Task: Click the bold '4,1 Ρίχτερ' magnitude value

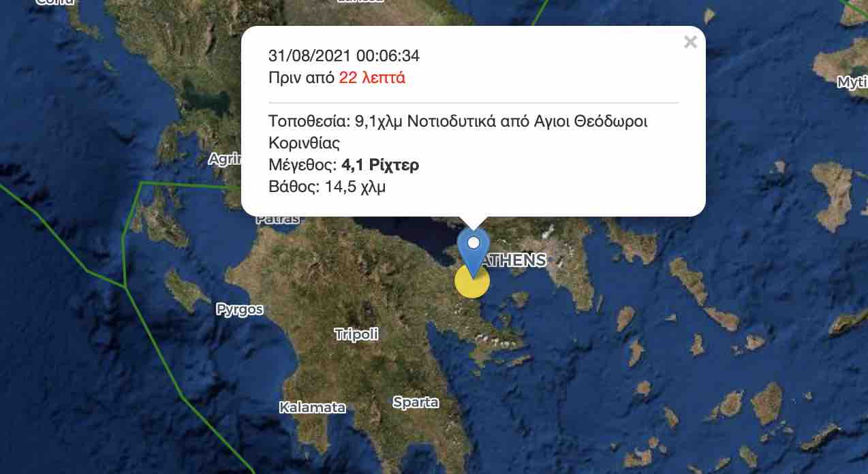Action: click(380, 165)
